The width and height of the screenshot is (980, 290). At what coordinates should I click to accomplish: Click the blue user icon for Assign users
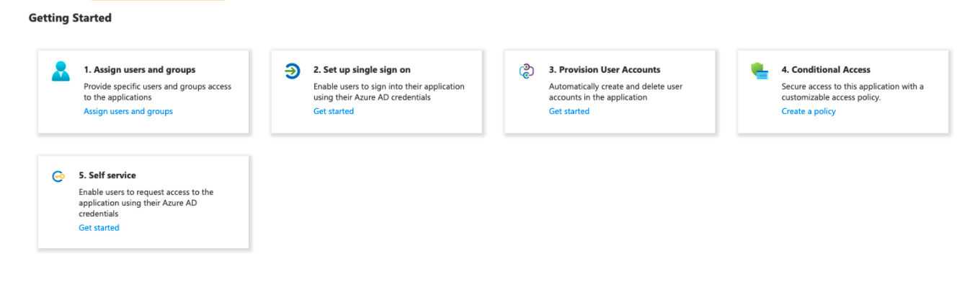61,71
